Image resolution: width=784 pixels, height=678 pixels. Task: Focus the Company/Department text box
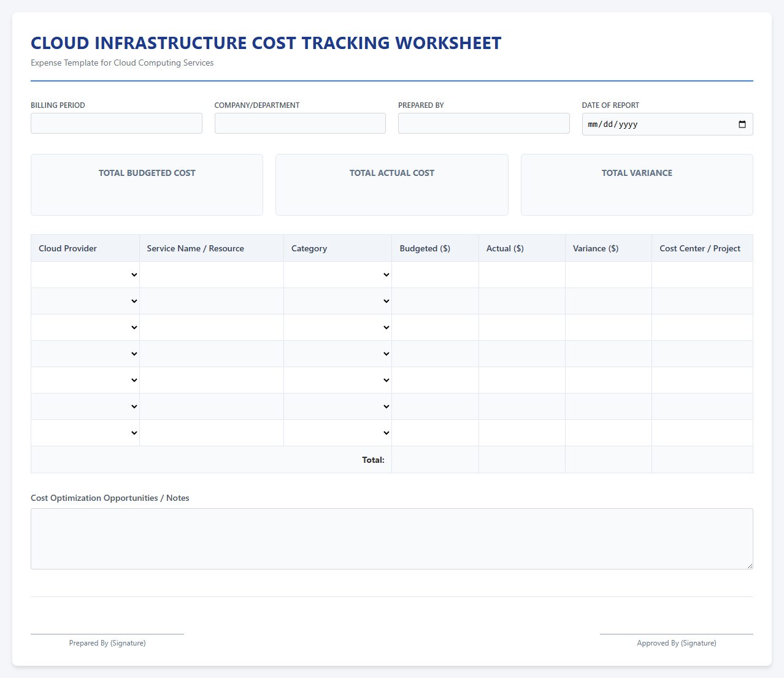click(300, 123)
